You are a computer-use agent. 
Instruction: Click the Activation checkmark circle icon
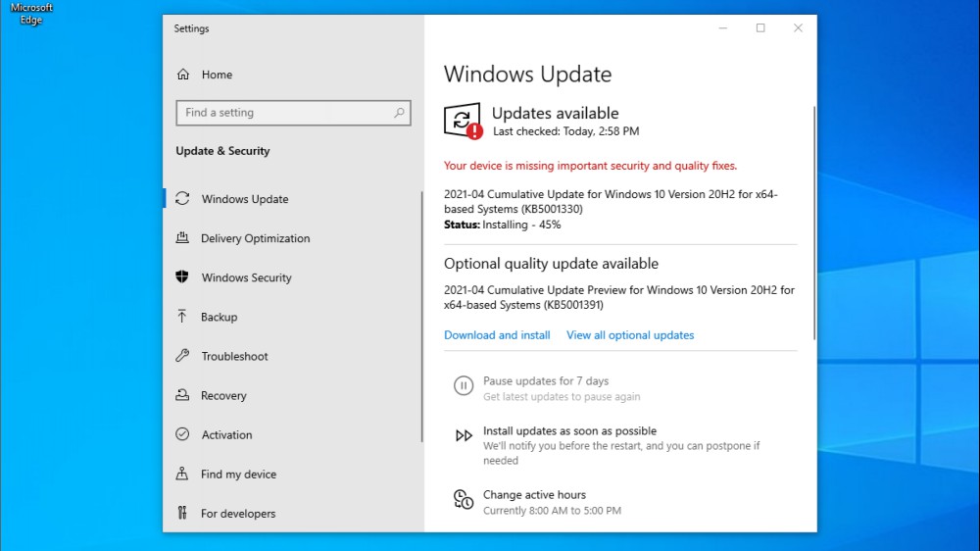coord(182,434)
